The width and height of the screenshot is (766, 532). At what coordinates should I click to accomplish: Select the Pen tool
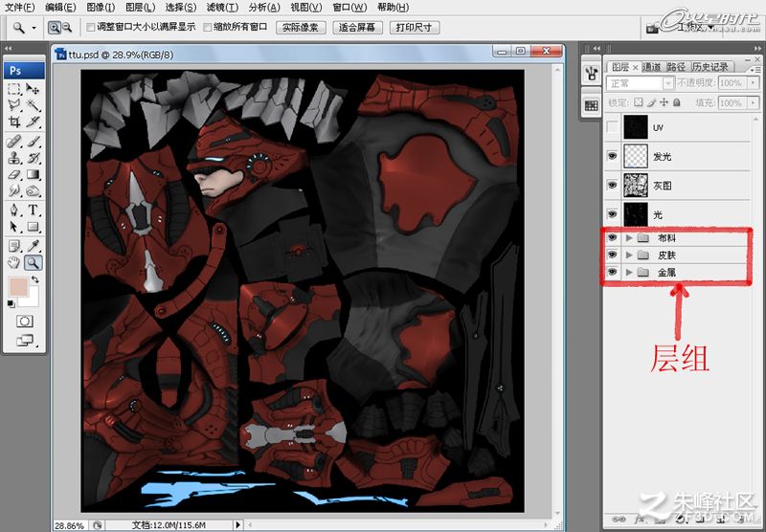pyautogui.click(x=14, y=211)
